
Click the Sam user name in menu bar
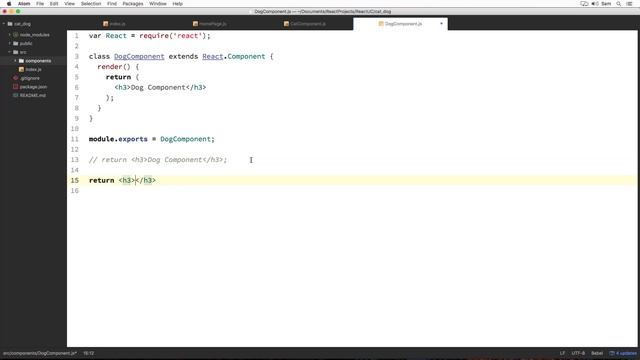click(607, 4)
